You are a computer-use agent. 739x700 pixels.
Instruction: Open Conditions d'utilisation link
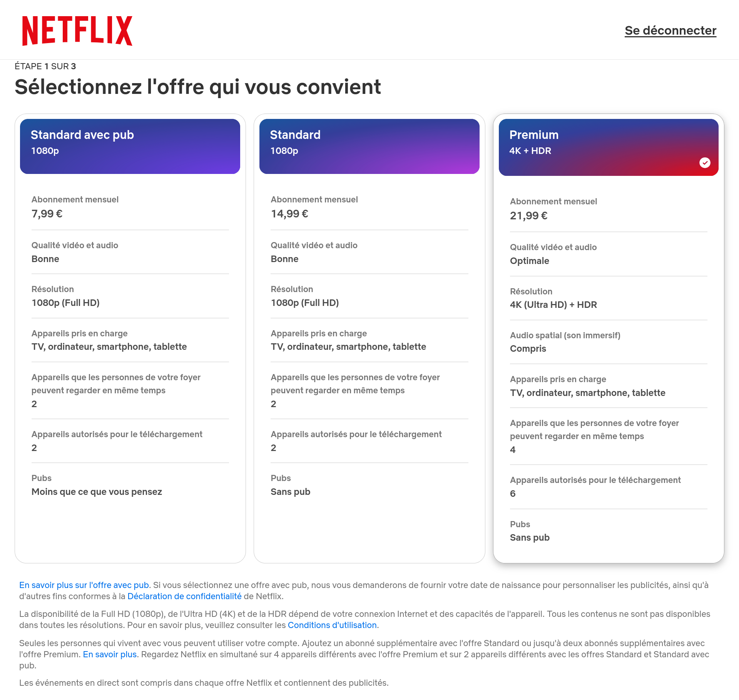click(332, 625)
